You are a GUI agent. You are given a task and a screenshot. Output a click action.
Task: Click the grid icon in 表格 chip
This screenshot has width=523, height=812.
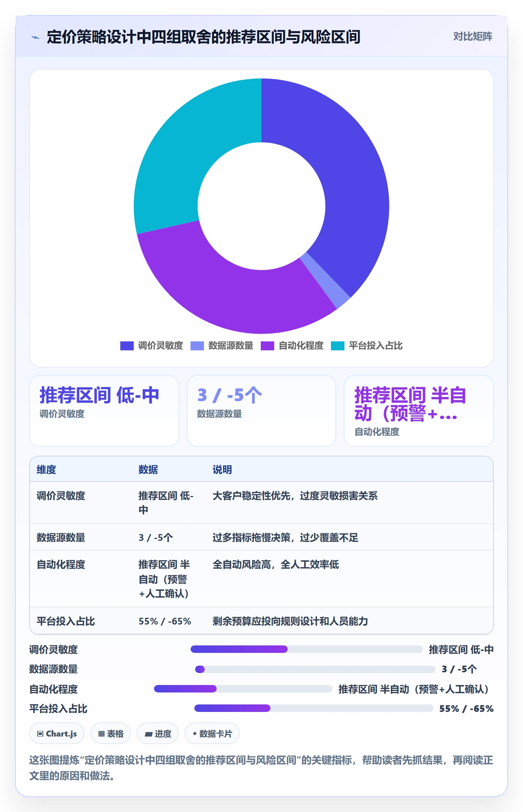[101, 734]
